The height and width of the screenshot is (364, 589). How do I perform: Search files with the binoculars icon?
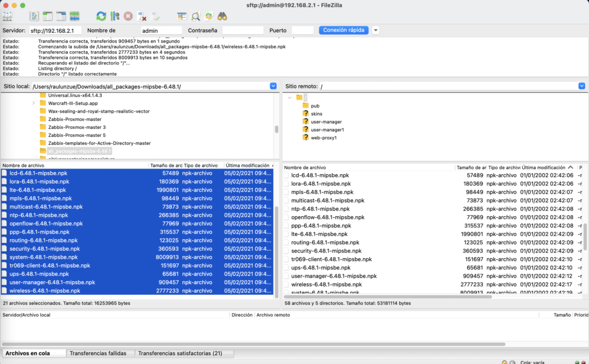pyautogui.click(x=223, y=17)
